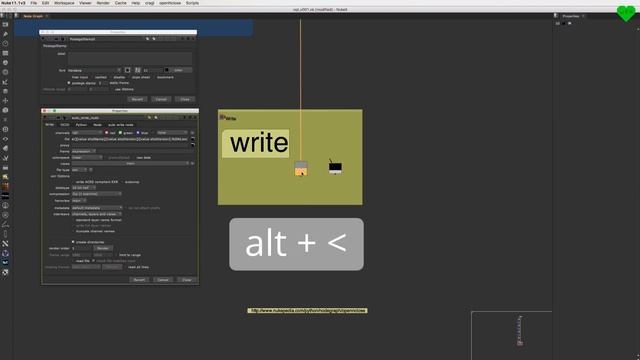
Task: Open the Views nodes toolbar menu
Action: point(5,139)
